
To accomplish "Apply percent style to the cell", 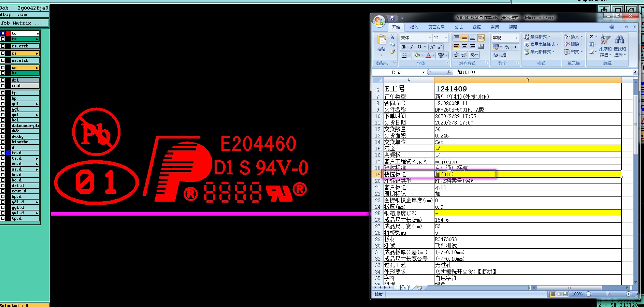I will [507, 47].
